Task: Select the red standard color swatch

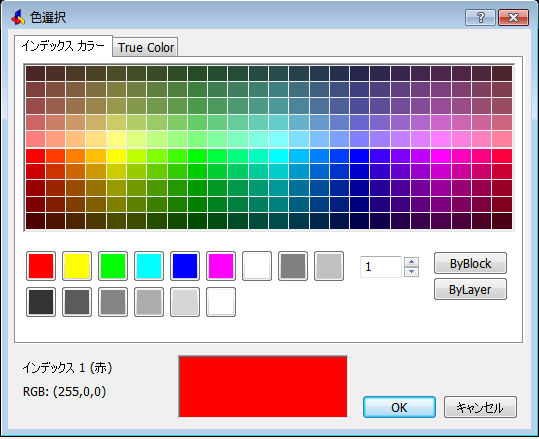Action: [x=41, y=266]
